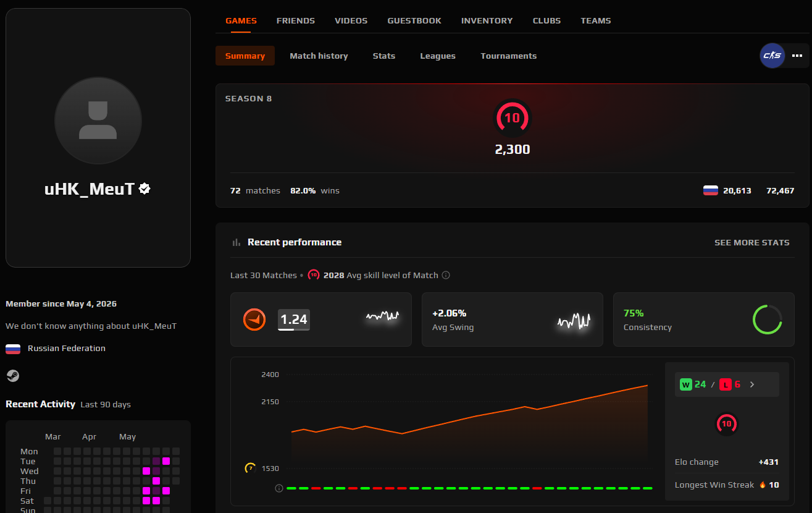
Task: Click the profile avatar placeholder
Action: [98, 121]
